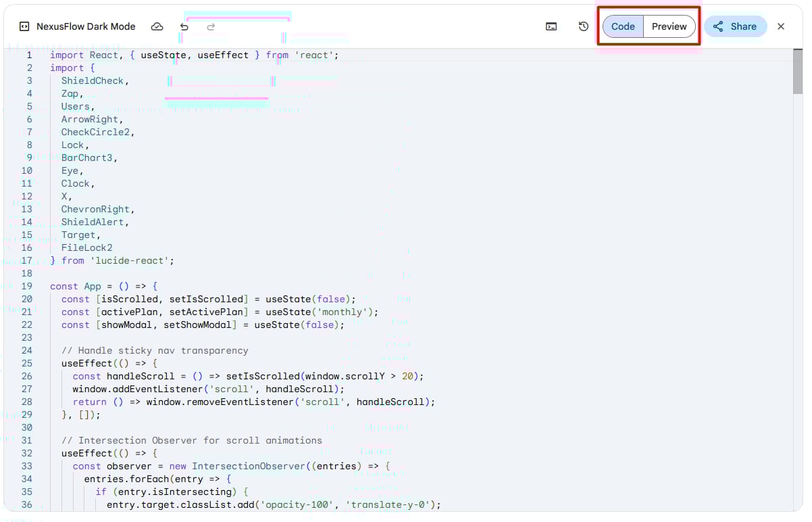This screenshot has height=522, width=812.
Task: Click the 'Handle sticky nav transparency' comment
Action: 155,350
